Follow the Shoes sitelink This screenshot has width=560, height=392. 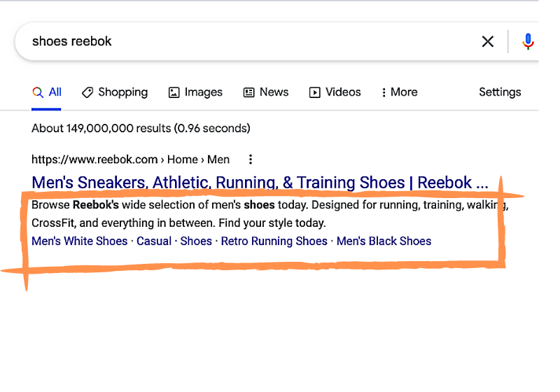pyautogui.click(x=196, y=241)
